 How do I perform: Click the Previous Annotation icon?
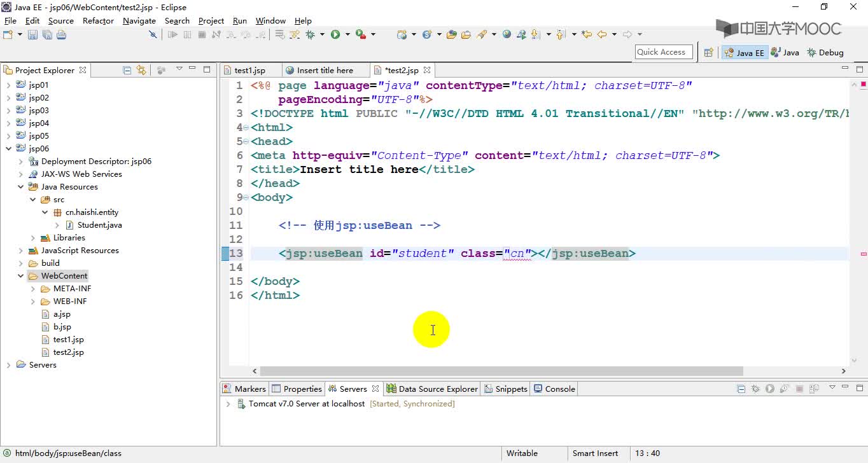pyautogui.click(x=561, y=34)
